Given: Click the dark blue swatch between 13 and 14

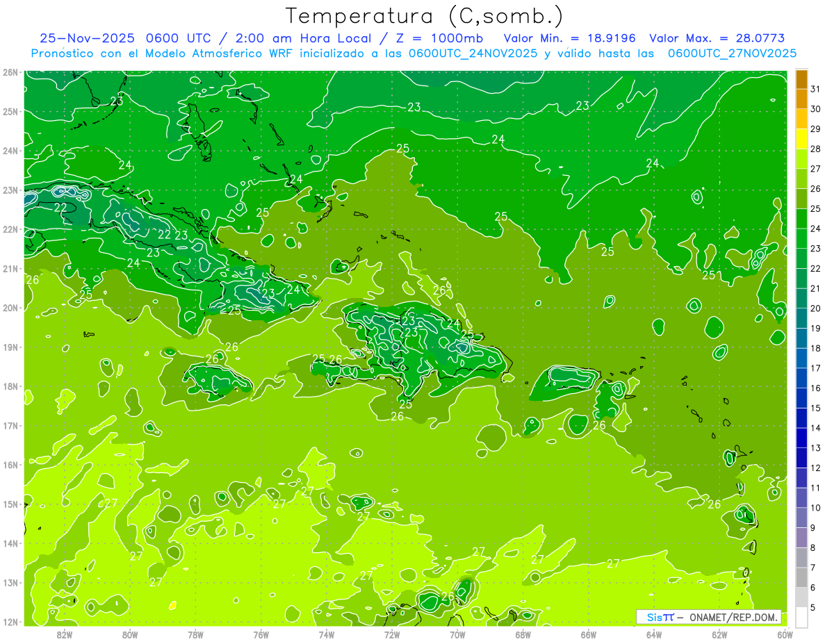Looking at the screenshot, I should click(801, 438).
